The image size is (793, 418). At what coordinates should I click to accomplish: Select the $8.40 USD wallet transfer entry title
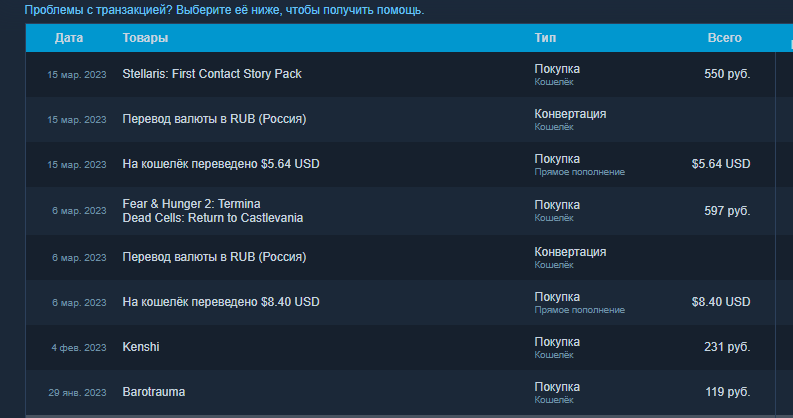[220, 302]
